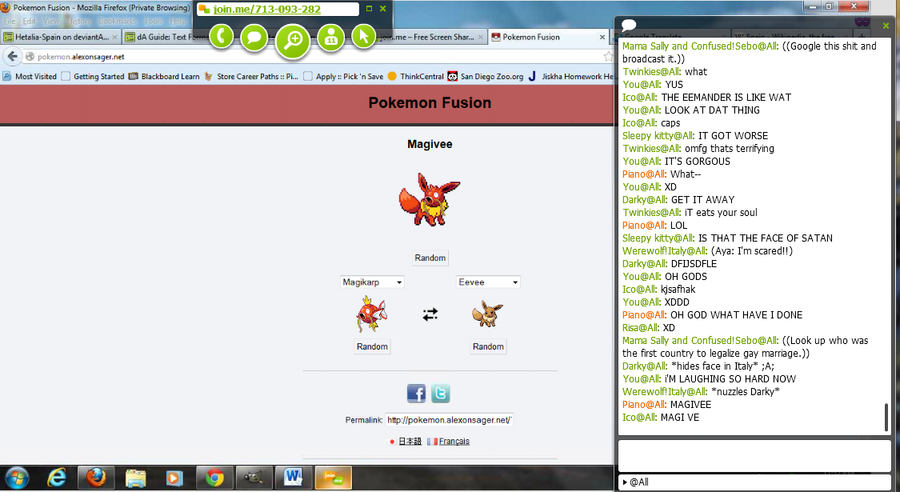
Task: Click the Firefox taskbar icon
Action: pos(96,478)
